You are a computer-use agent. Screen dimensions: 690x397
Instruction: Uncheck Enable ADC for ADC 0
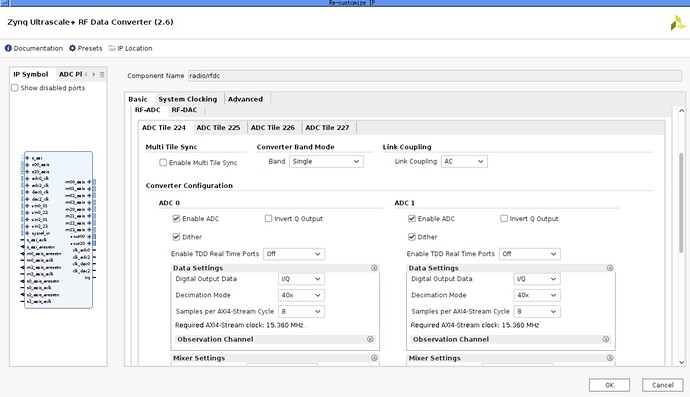pyautogui.click(x=176, y=218)
